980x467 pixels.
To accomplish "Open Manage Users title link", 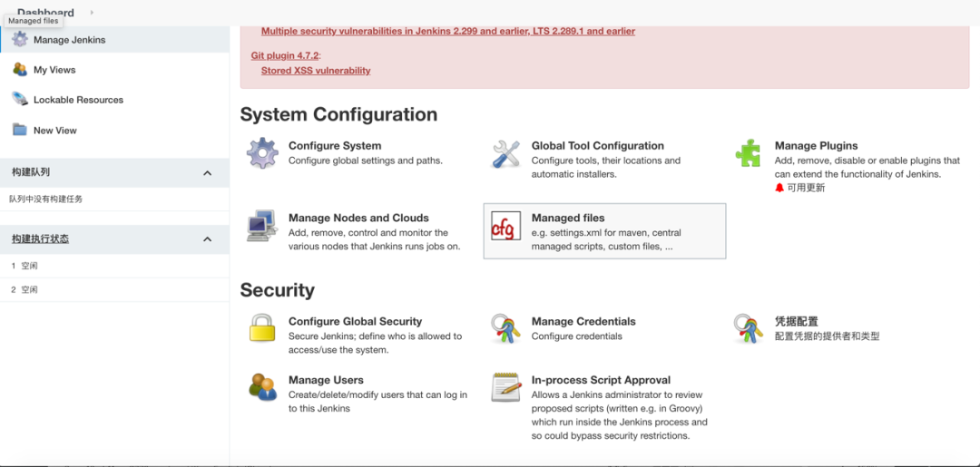I will pyautogui.click(x=326, y=380).
